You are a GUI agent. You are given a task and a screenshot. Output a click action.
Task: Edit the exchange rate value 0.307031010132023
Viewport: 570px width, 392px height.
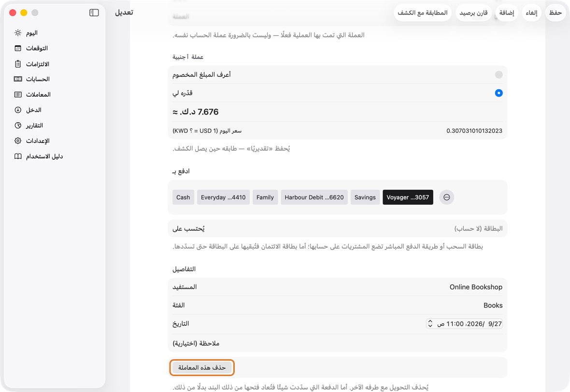474,131
